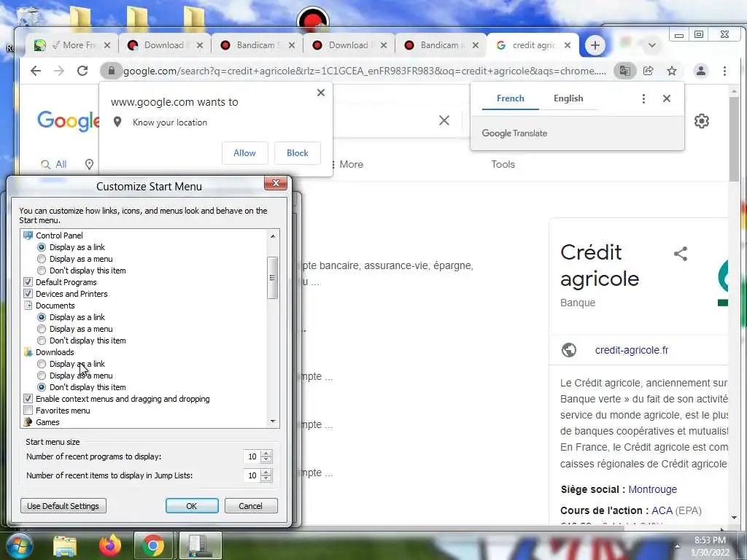Viewport: 747px width, 560px height.
Task: Click the Google page vertical scrollbar thumb
Action: [x=734, y=138]
